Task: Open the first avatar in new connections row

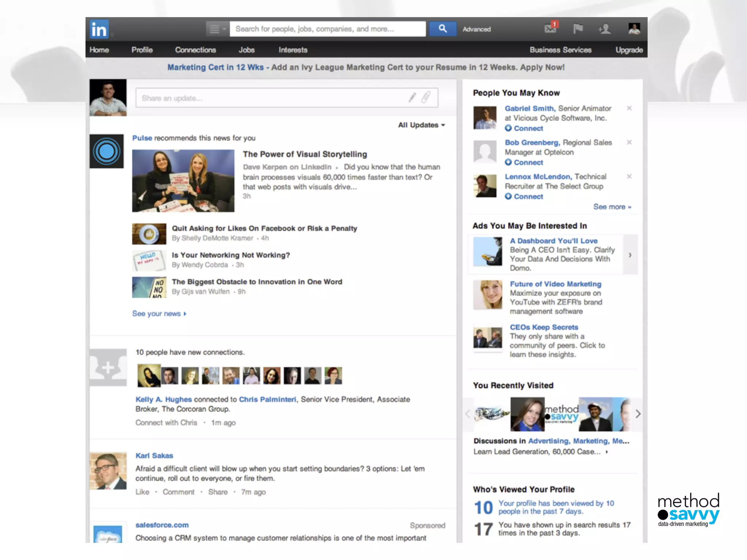Action: 149,376
